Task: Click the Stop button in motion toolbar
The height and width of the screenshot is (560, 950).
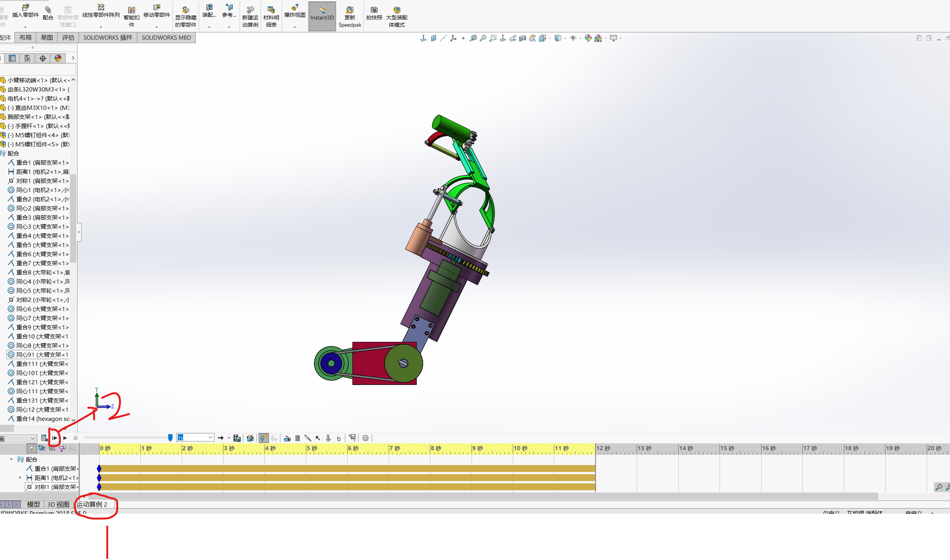Action: coord(76,438)
